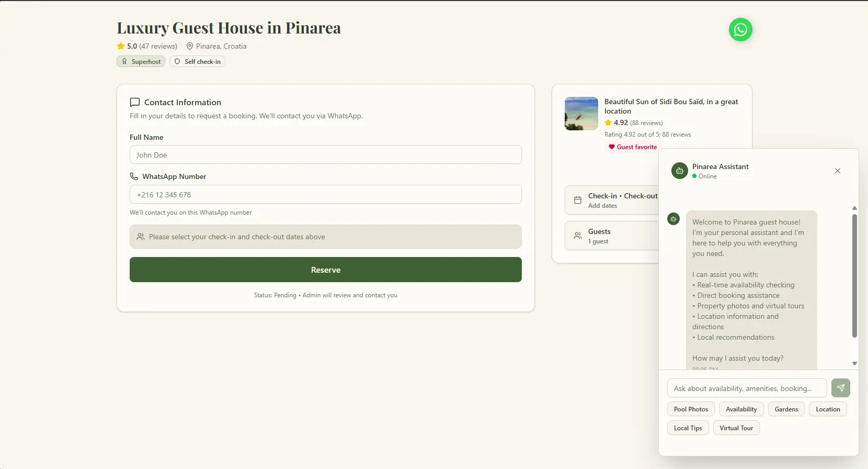Send the chat message with paper-plane icon
The height and width of the screenshot is (469, 868).
pos(840,388)
